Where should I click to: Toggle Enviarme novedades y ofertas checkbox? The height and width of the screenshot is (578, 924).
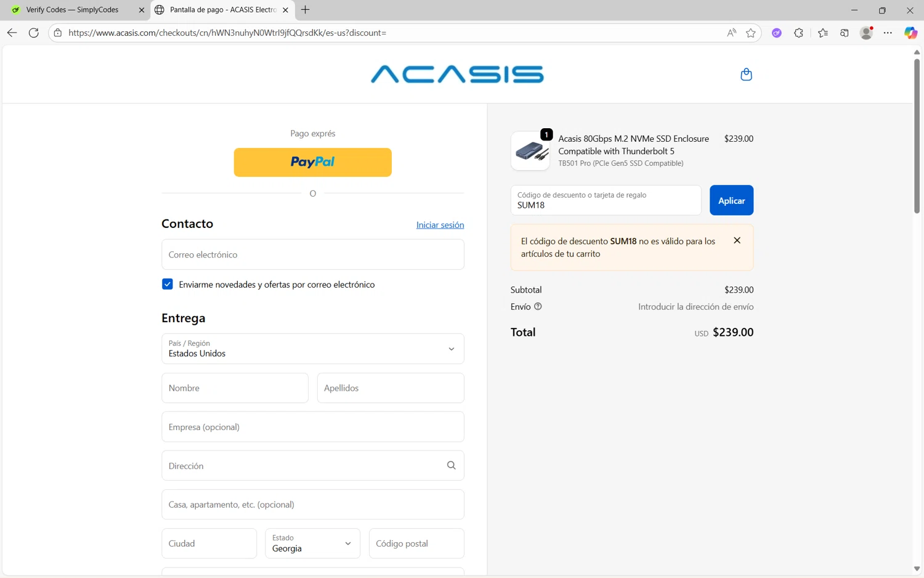click(x=168, y=284)
